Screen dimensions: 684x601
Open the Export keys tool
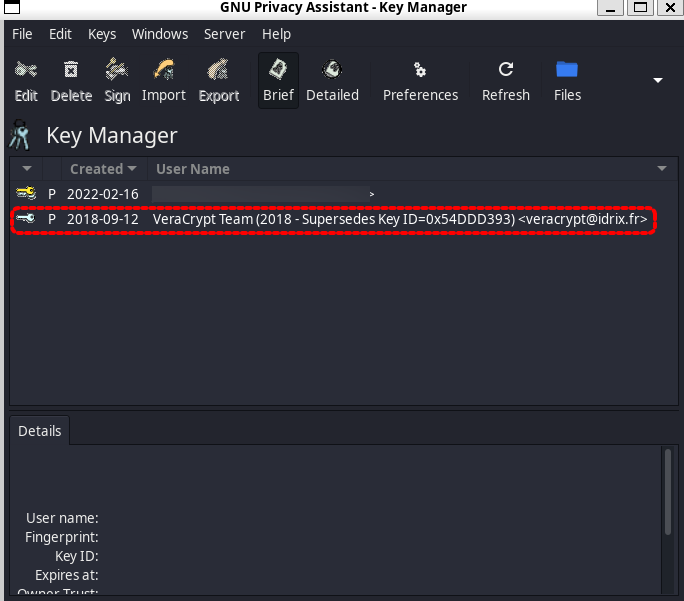[x=219, y=81]
